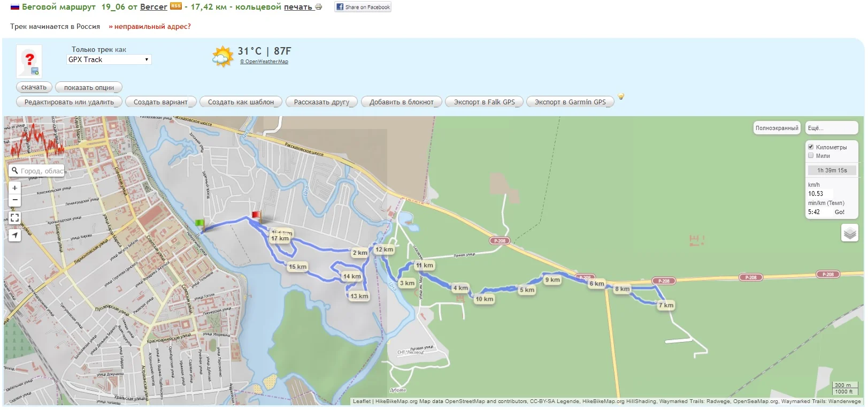
Task: Open the Bercer author link
Action: tap(153, 7)
